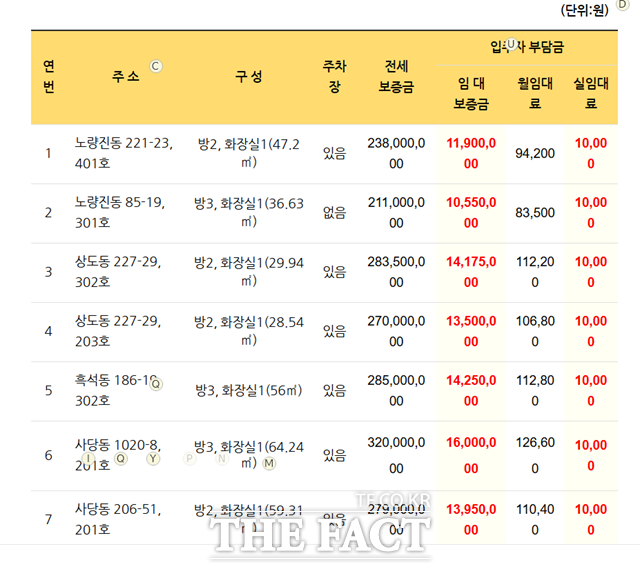Click actual rent '10,000' in row 3
The height and width of the screenshot is (569, 640).
coord(591,272)
